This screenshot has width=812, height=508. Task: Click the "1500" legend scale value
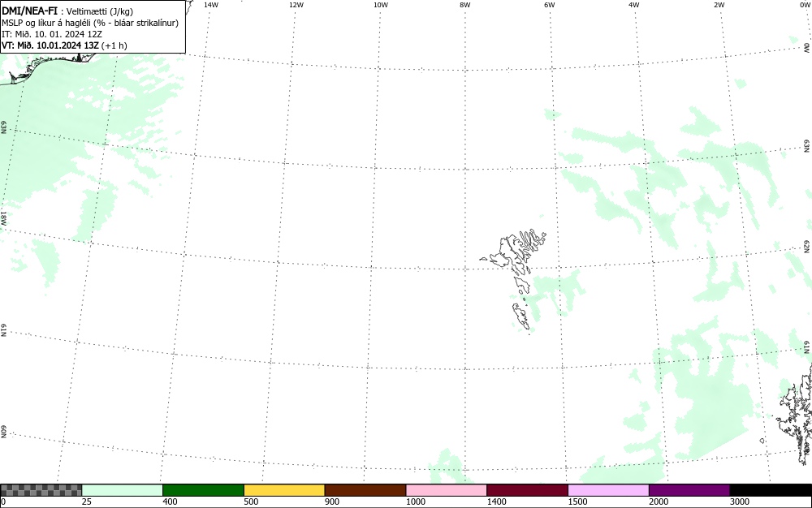[x=577, y=502]
